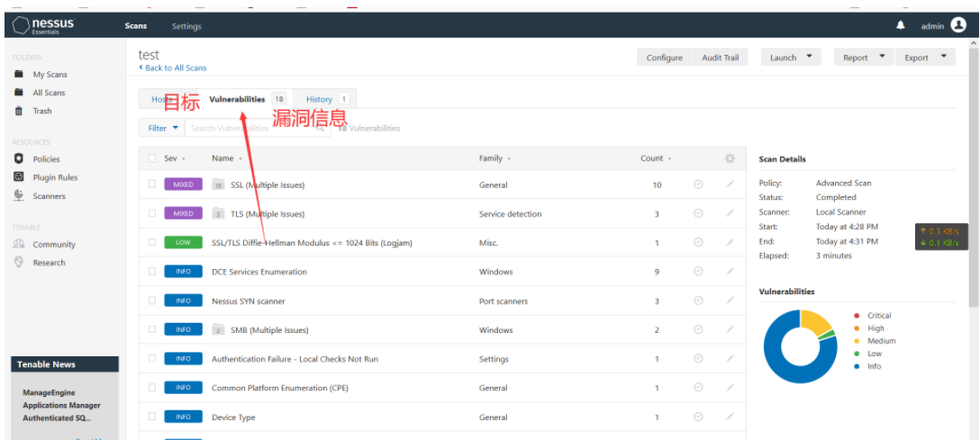
Task: Check the Logjam vulnerability row checkbox
Action: pyautogui.click(x=152, y=242)
